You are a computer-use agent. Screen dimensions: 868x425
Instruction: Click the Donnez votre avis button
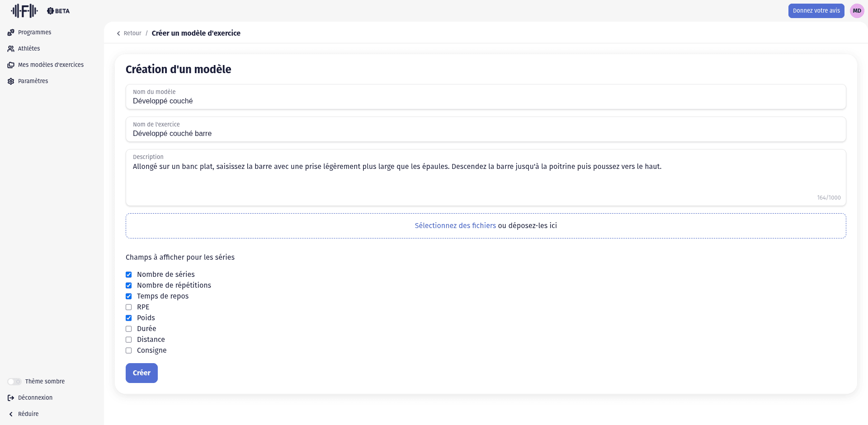(x=816, y=11)
